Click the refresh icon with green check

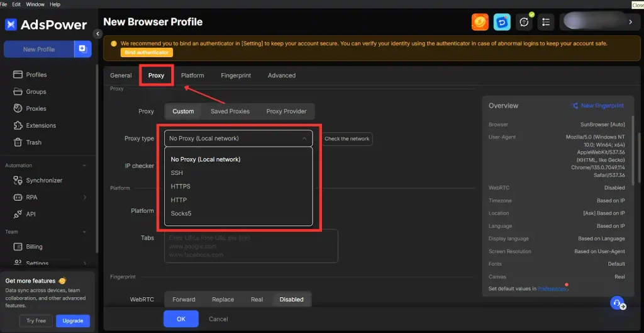pyautogui.click(x=524, y=22)
